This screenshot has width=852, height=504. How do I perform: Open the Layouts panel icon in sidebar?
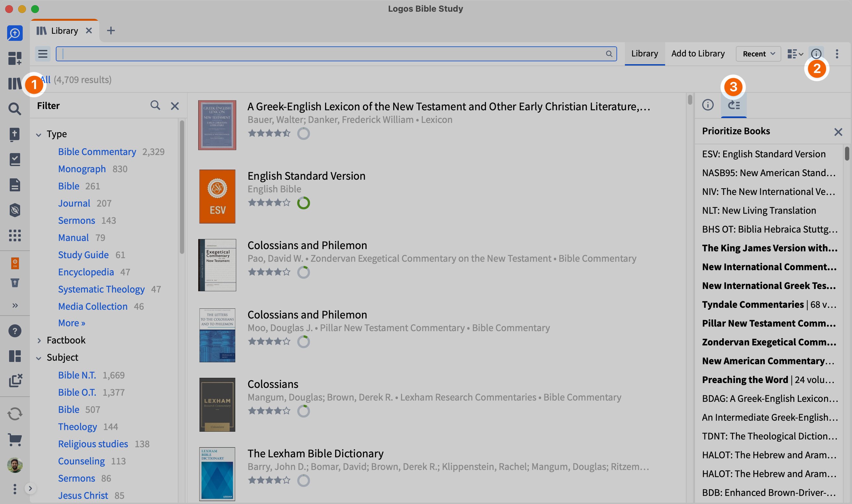15,356
